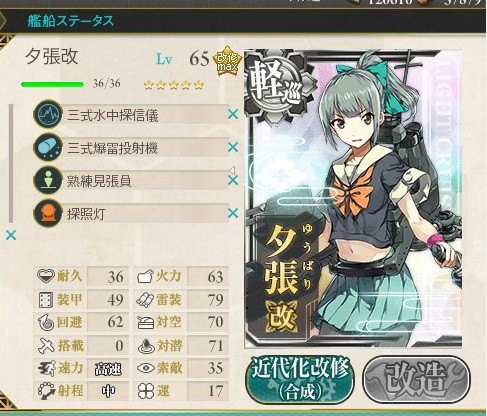Screen dimensions: 487x416
Task: Click the 改修max gold star badge
Action: (228, 61)
